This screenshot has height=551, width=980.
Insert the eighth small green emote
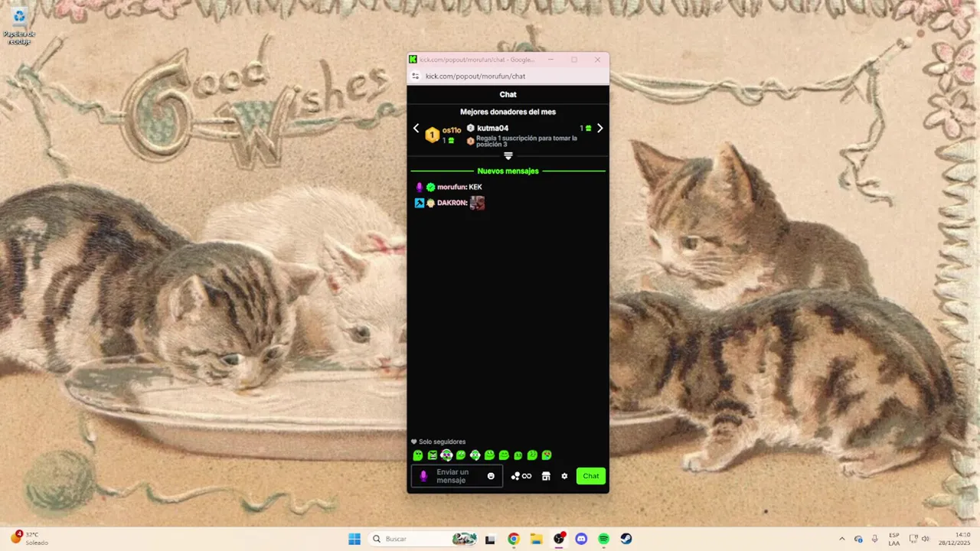point(518,455)
